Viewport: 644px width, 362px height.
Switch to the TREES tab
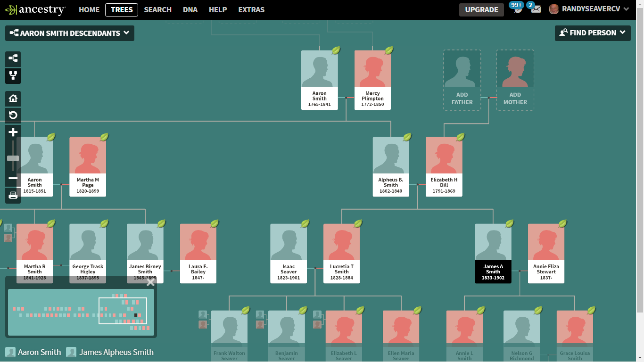coord(121,9)
